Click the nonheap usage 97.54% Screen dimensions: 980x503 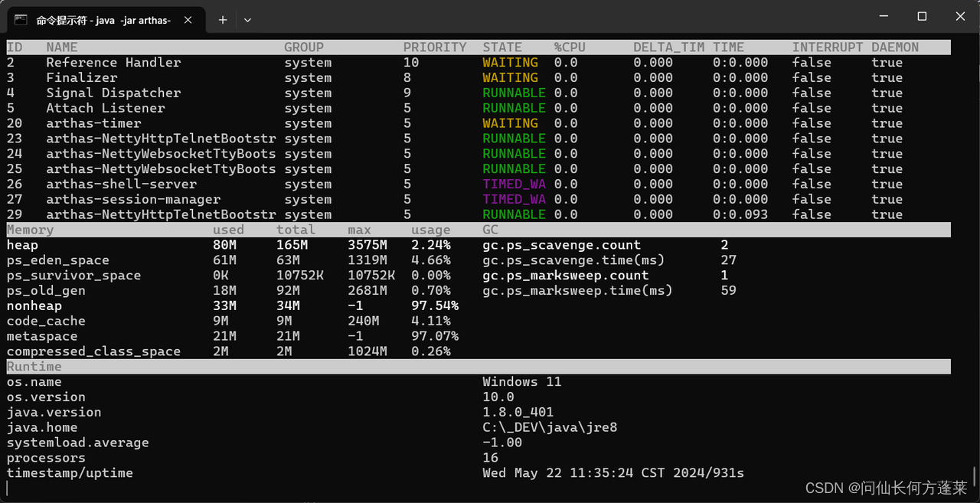435,306
